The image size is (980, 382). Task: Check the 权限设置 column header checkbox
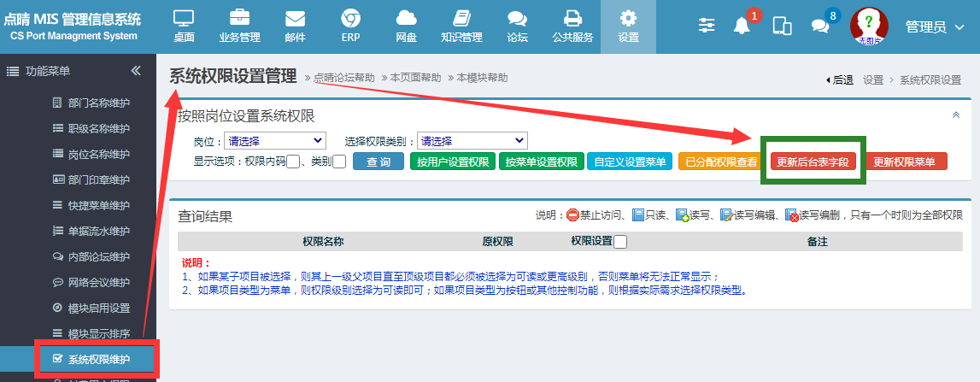620,242
